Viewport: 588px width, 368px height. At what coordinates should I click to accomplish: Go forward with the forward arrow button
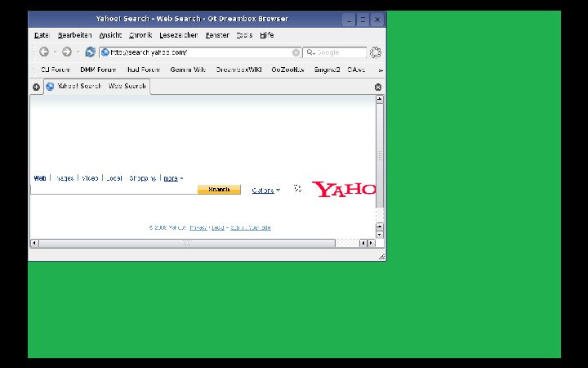tap(67, 52)
